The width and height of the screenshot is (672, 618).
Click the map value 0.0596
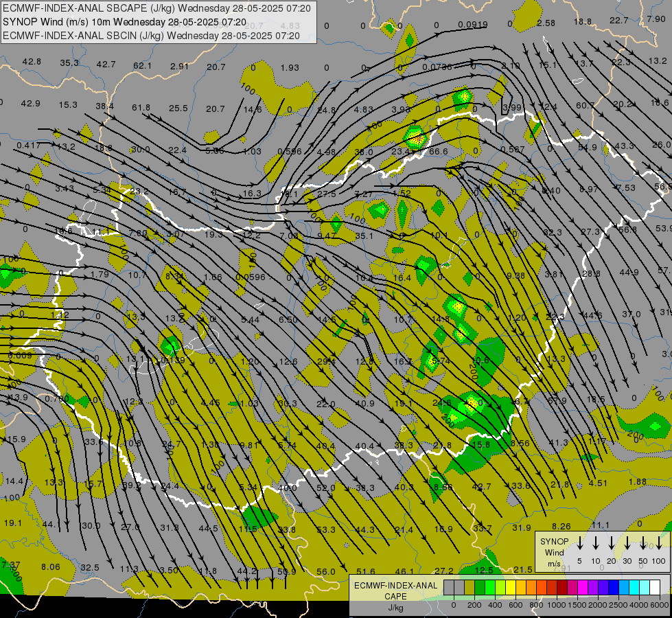click(251, 277)
